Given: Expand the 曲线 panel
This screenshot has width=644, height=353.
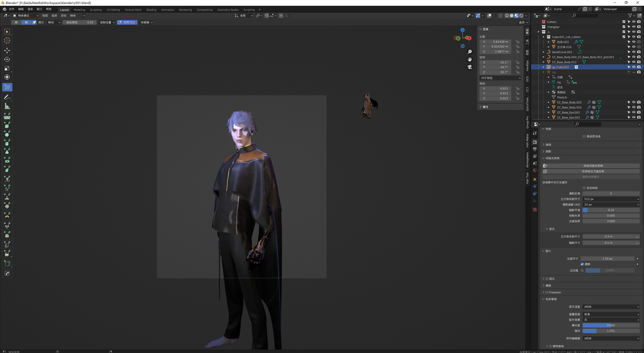Looking at the screenshot, I should point(590,145).
